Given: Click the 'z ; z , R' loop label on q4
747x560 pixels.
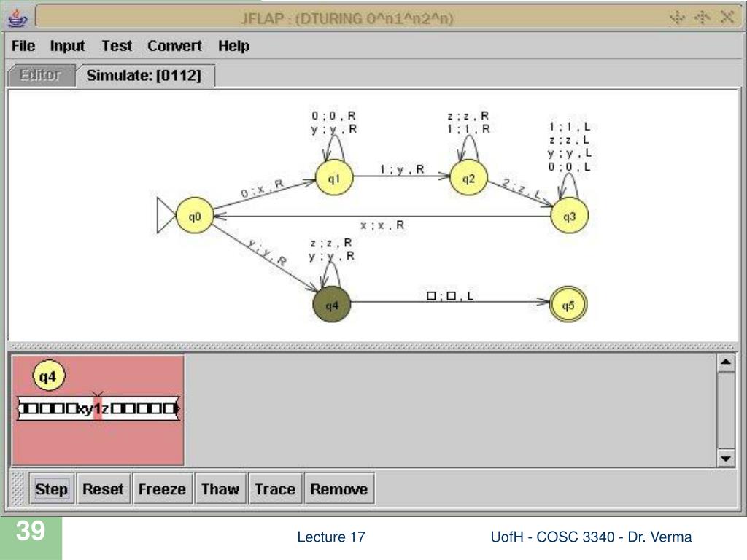Looking at the screenshot, I should point(331,243).
